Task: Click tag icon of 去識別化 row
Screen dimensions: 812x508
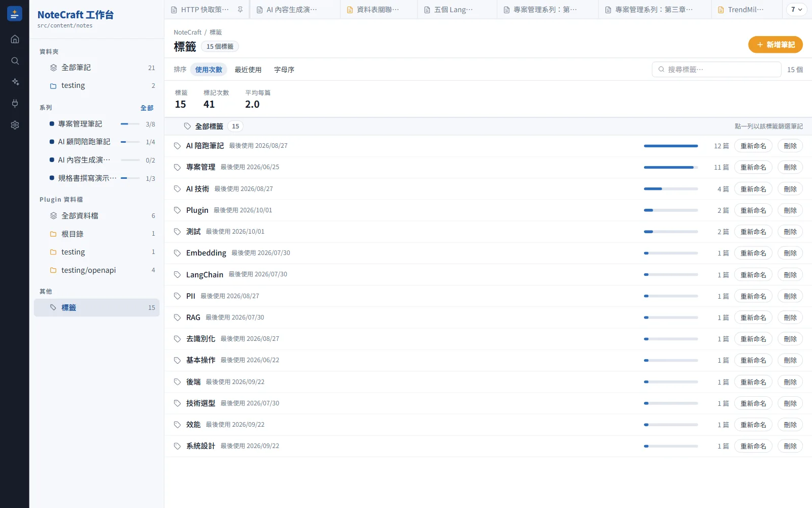Action: 177,339
